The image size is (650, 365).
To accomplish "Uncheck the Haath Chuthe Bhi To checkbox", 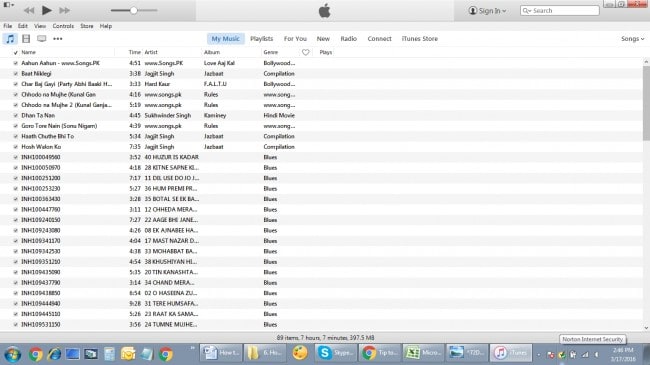I will (x=15, y=136).
